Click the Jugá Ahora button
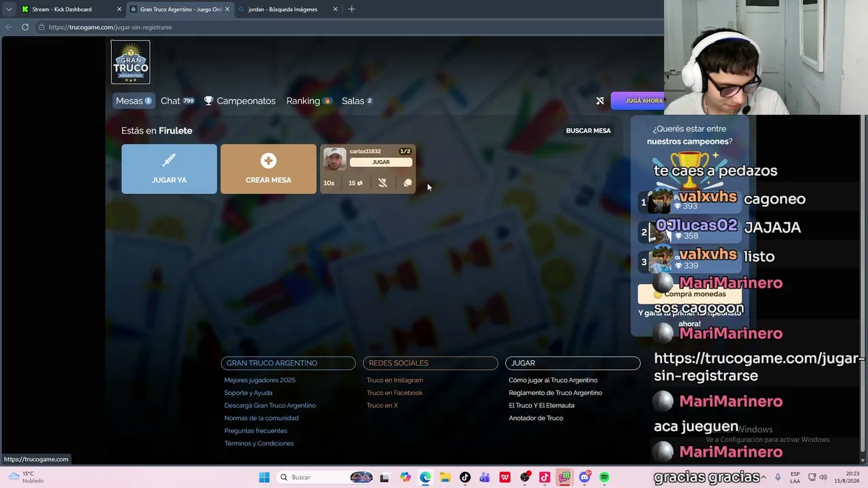Viewport: 868px width, 488px height. point(638,101)
